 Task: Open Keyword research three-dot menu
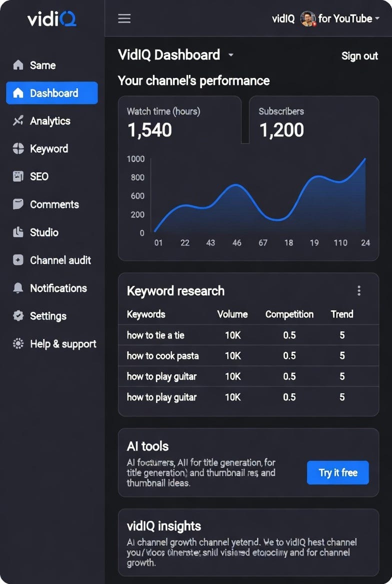359,290
